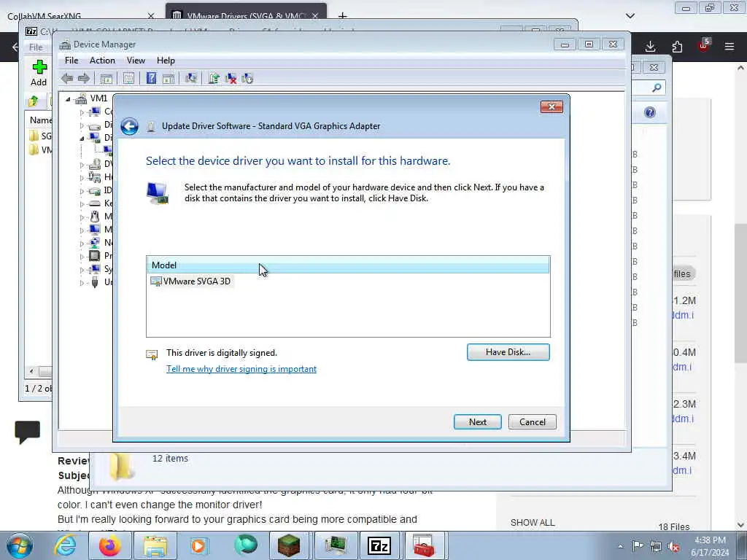Screen dimensions: 747x560
Task: Open the View menu in Device Manager
Action: 136,61
